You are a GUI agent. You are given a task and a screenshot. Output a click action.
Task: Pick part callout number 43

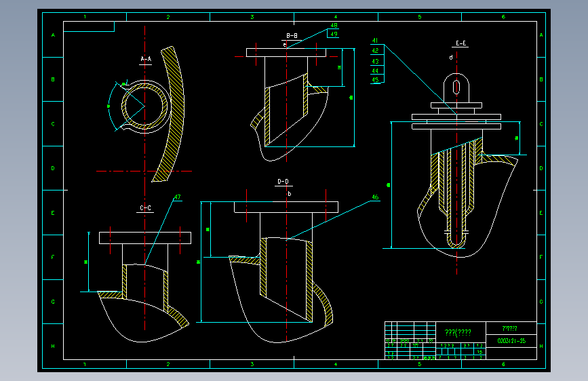(x=375, y=61)
